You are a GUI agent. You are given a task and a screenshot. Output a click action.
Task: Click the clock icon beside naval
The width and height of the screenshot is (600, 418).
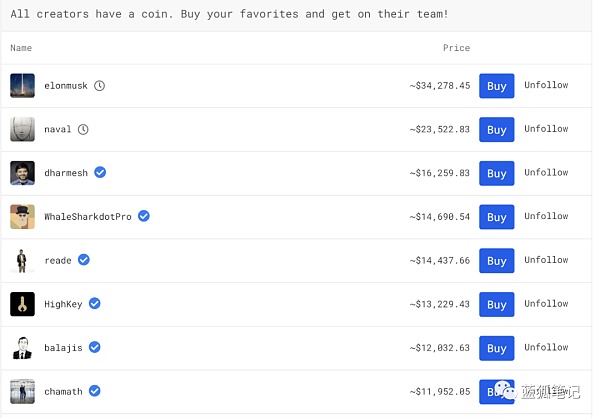[x=83, y=129]
